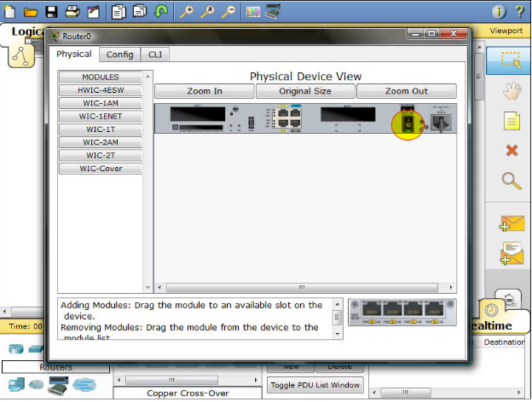This screenshot has width=532, height=402.
Task: Select the HWIC-4ESW module
Action: tap(100, 90)
